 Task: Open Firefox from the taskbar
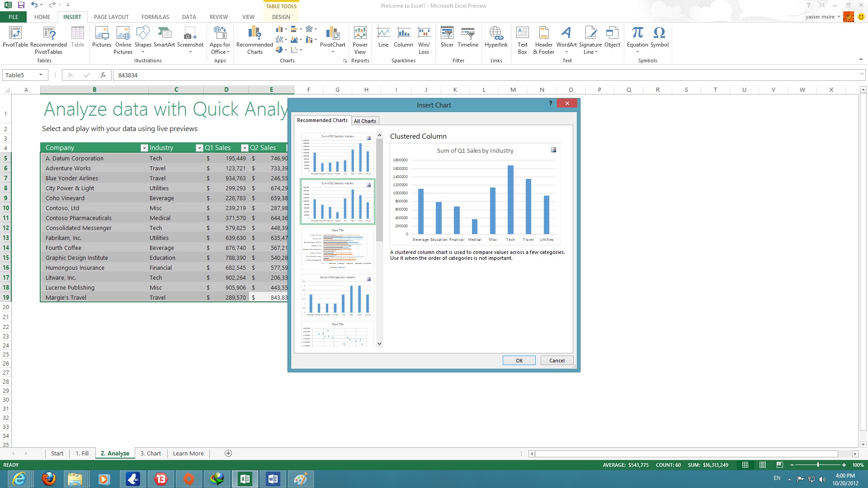[x=49, y=479]
